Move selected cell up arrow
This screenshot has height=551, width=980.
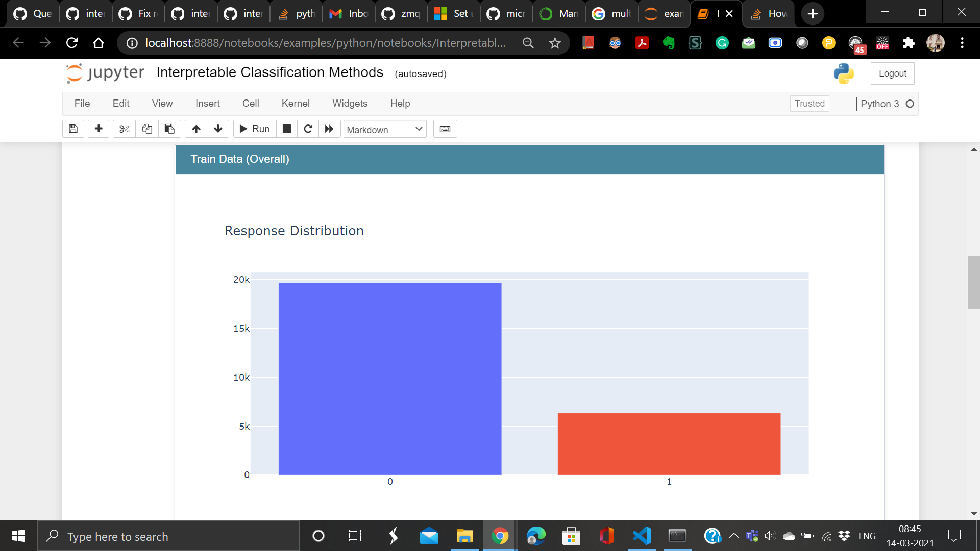196,129
